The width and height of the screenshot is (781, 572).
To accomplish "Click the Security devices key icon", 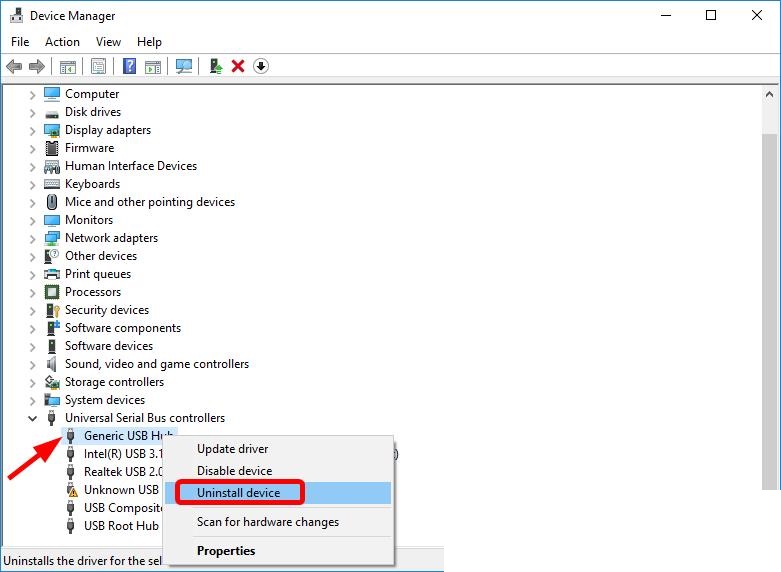I will tap(52, 310).
